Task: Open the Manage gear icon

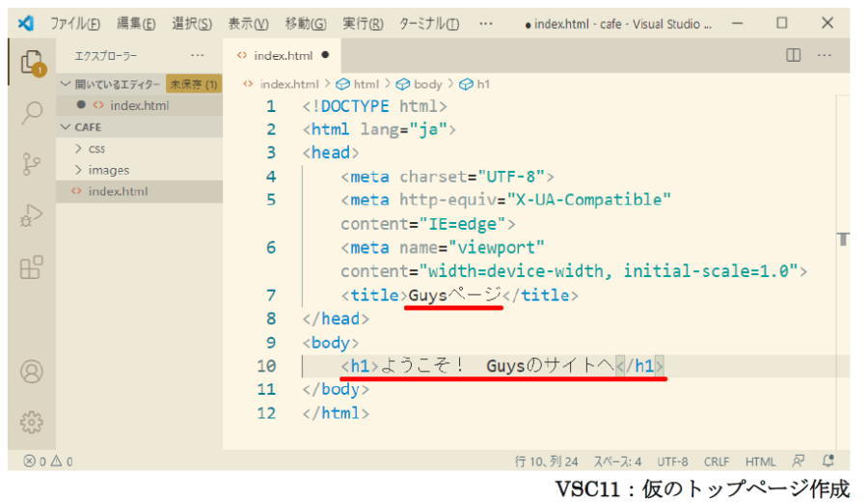Action: (x=32, y=422)
